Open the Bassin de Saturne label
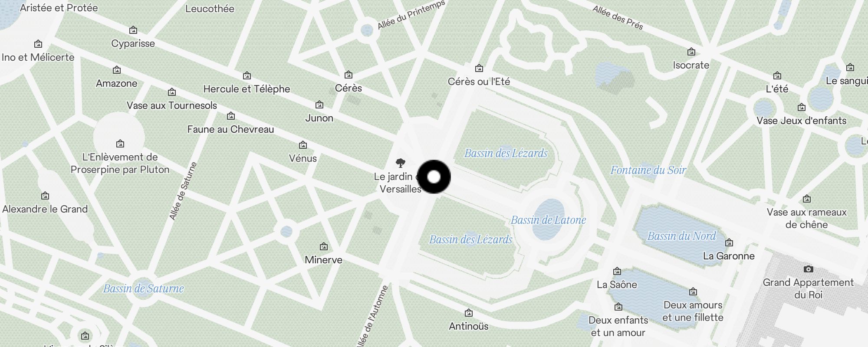Viewport: 868px width, 347px height. coord(144,288)
